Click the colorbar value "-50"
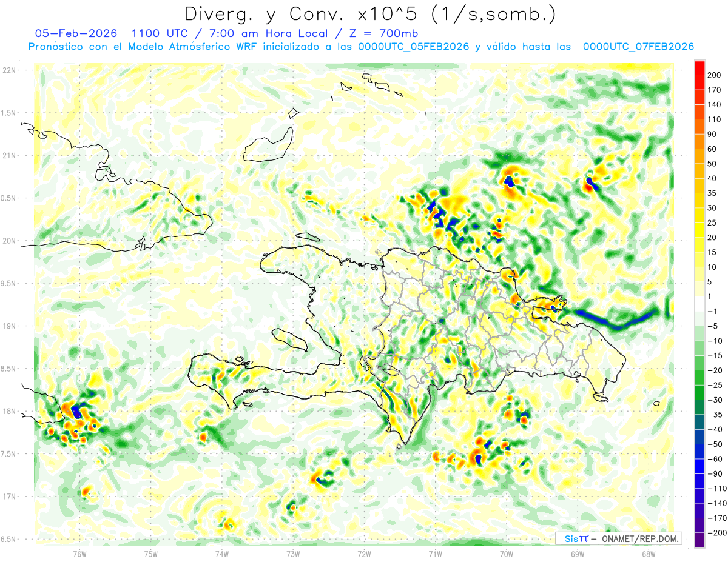 (x=714, y=445)
